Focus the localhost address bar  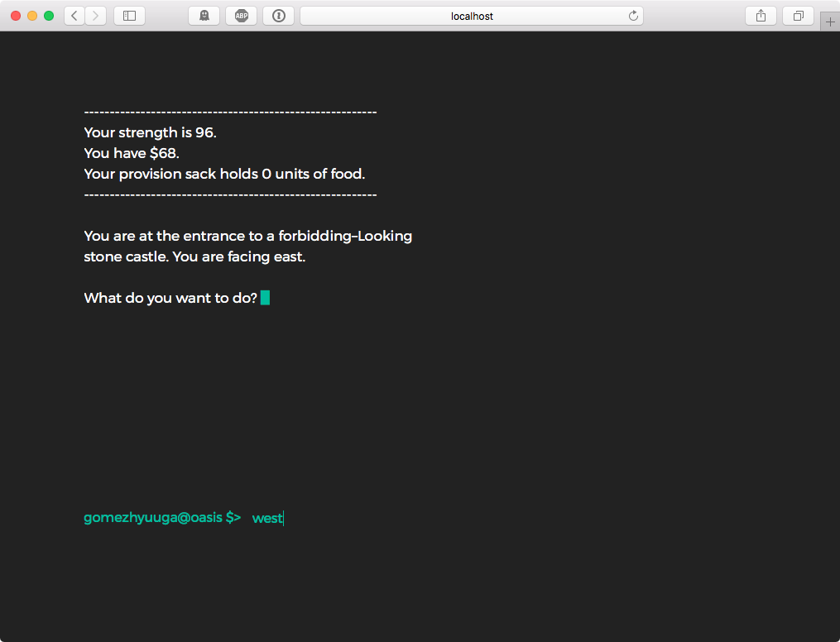(472, 16)
